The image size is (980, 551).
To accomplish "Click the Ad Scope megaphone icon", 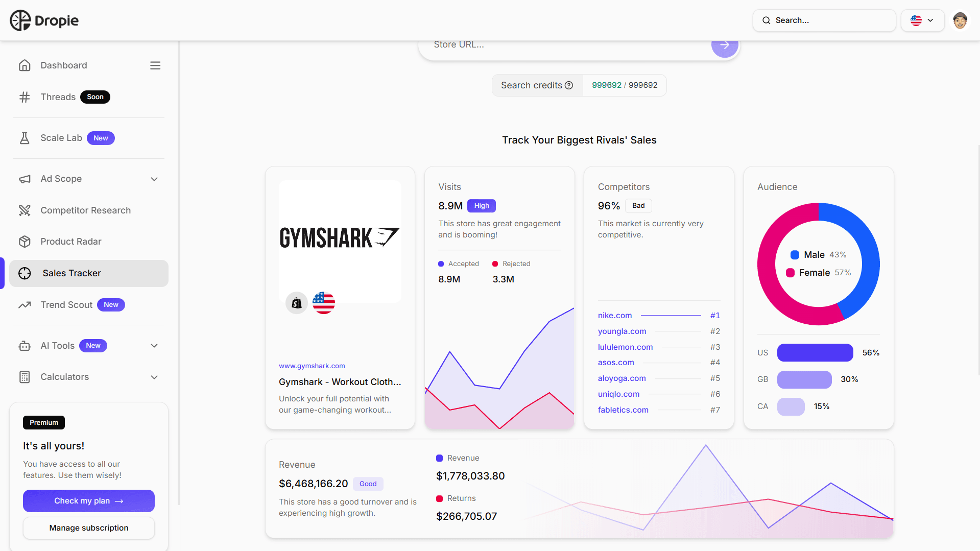I will (x=25, y=179).
